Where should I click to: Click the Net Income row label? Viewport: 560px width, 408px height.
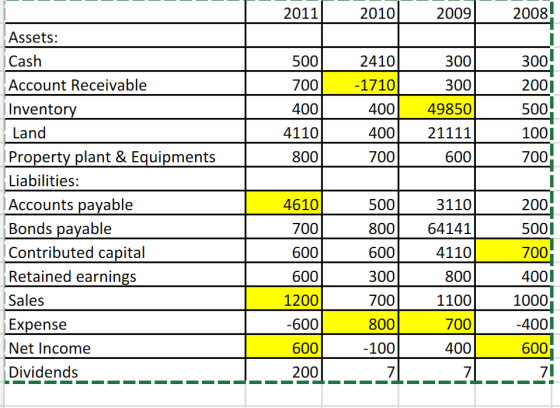(125, 347)
